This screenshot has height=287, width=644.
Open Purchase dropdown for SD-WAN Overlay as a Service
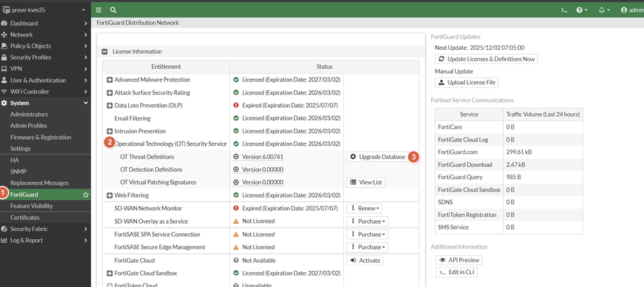point(368,221)
